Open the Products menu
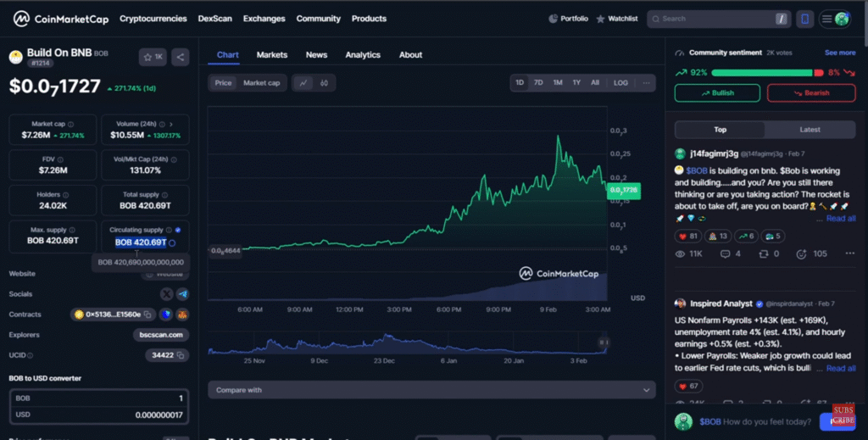Viewport: 868px width, 440px height. [x=369, y=19]
